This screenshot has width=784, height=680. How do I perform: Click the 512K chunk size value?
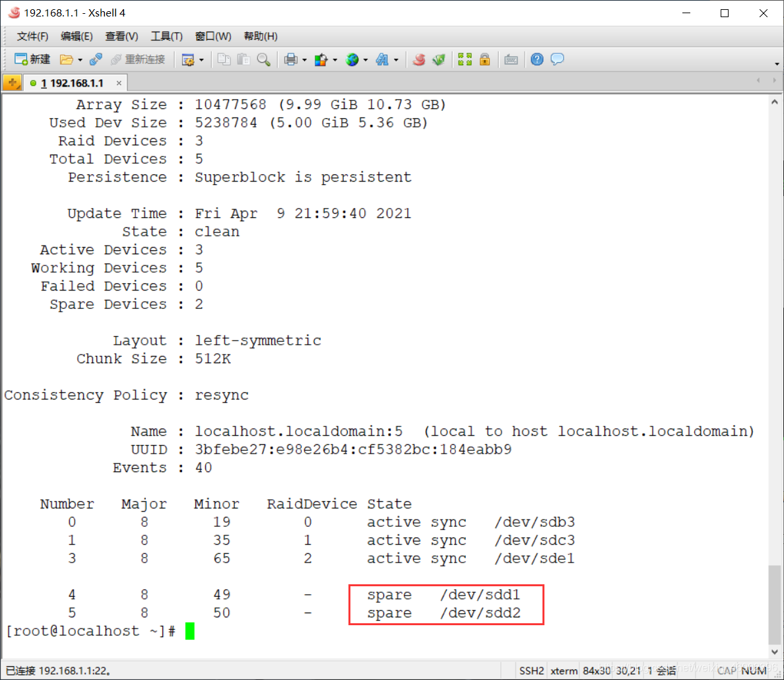pos(213,358)
